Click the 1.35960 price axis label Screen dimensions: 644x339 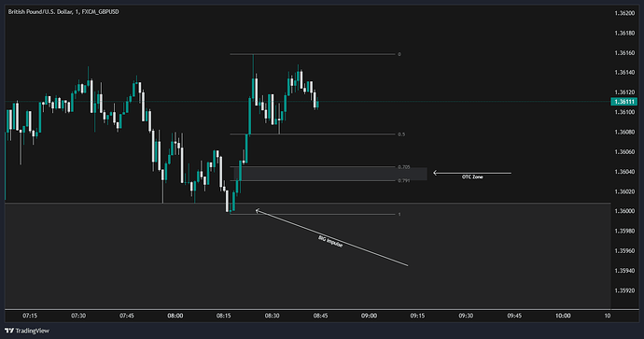(x=624, y=250)
